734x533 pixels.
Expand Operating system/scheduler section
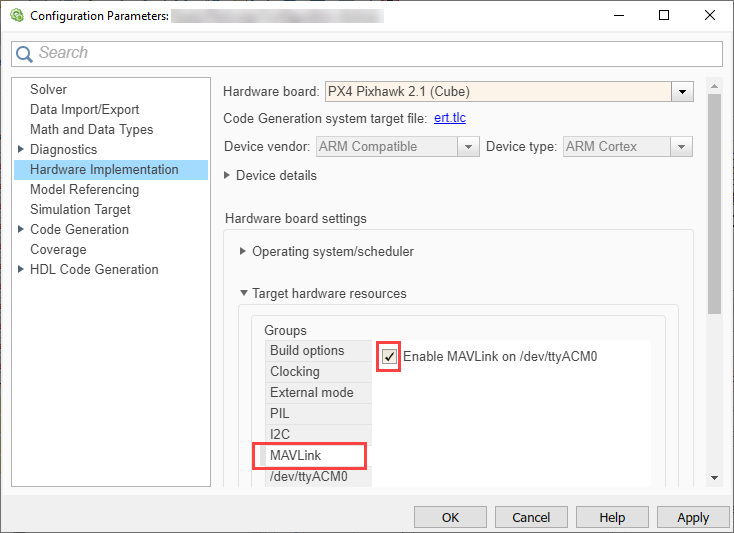point(243,252)
